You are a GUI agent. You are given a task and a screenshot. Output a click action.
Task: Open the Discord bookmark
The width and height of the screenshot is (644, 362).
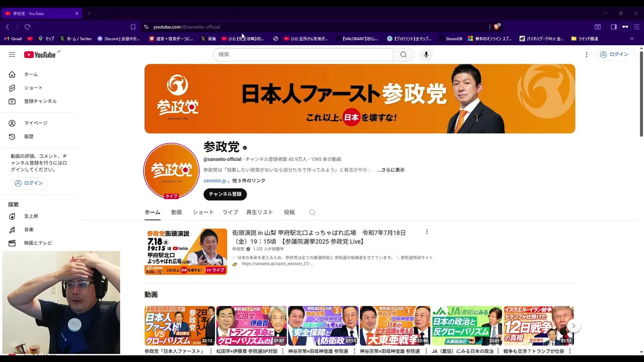119,39
